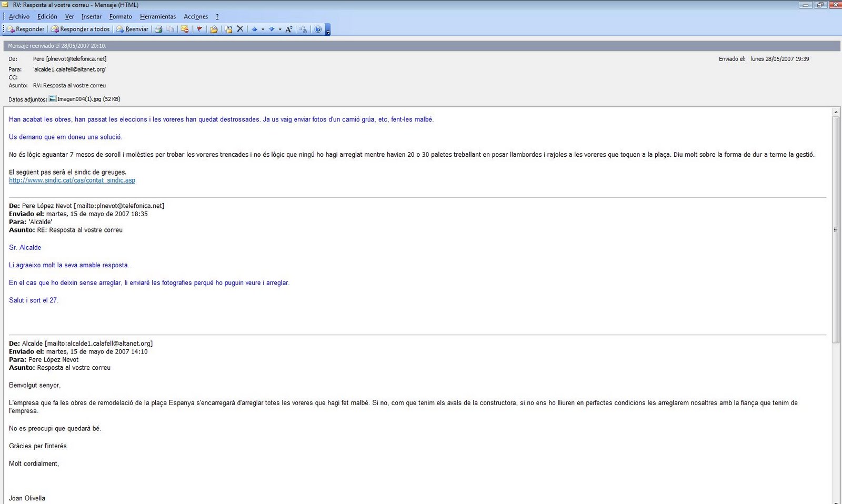Click the 'Mensaje reenviado el 28/05/2007' info bar
The image size is (842, 504).
pos(422,46)
